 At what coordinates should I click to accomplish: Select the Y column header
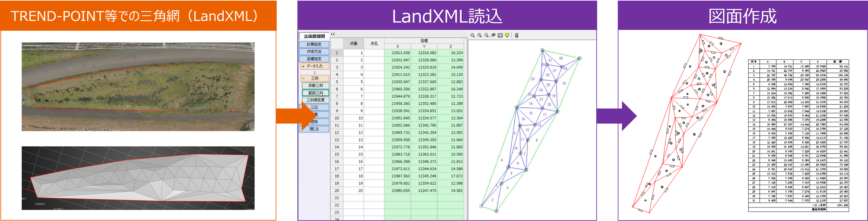pyautogui.click(x=424, y=47)
